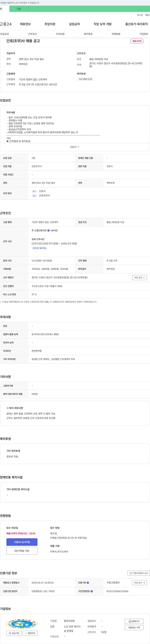Screen dimensions: 150x644
Task: Select contact 안효영(031-231-7902)
Action: [43, 591]
